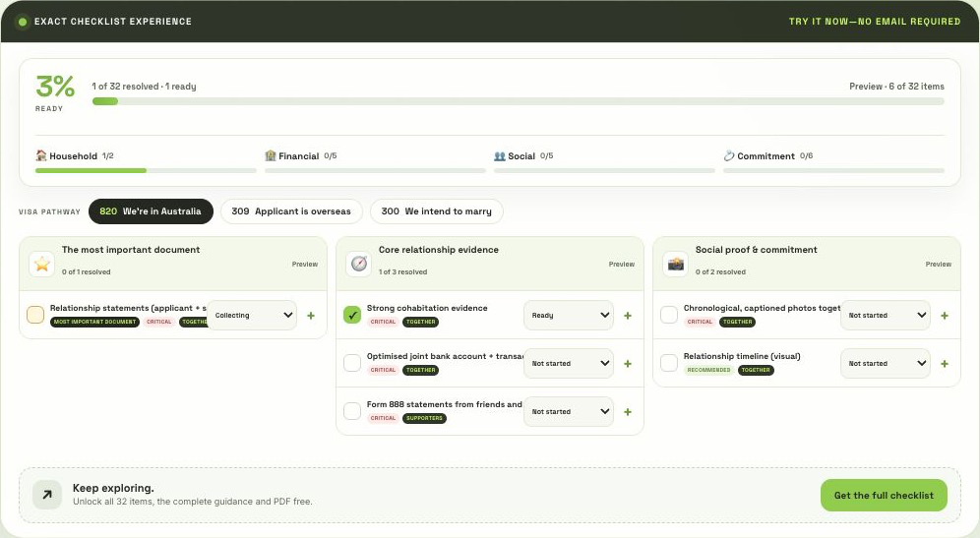Open status dropdown for captioned photos row
The image size is (980, 538).
886,316
